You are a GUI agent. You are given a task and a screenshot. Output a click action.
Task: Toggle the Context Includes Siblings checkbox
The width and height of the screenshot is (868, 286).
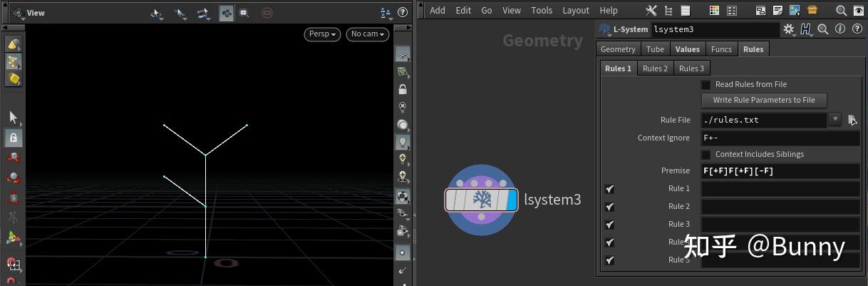706,154
